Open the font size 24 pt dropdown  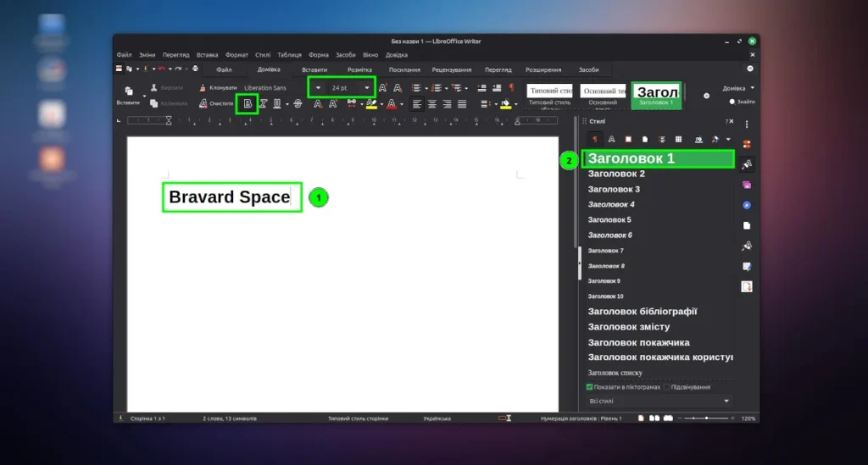click(366, 88)
